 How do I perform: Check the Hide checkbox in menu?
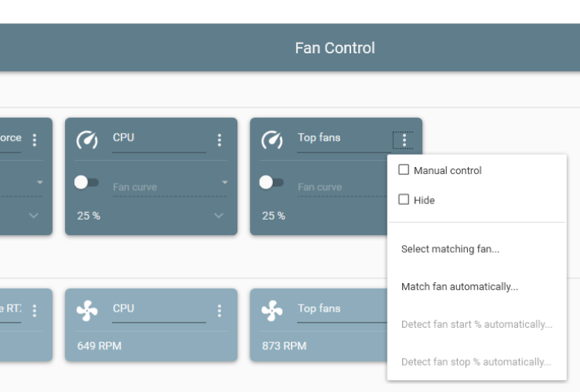point(404,199)
